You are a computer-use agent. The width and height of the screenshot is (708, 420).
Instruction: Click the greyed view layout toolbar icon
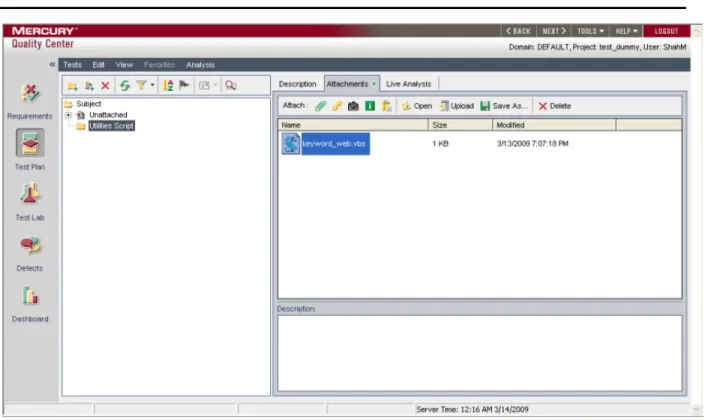coord(204,85)
